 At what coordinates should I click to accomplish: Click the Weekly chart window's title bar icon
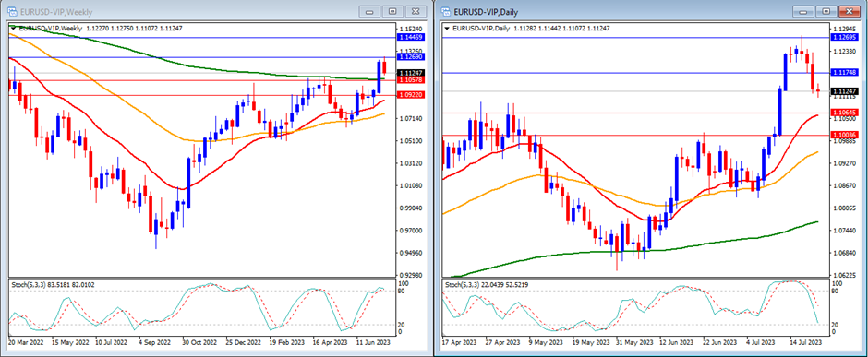pyautogui.click(x=11, y=11)
